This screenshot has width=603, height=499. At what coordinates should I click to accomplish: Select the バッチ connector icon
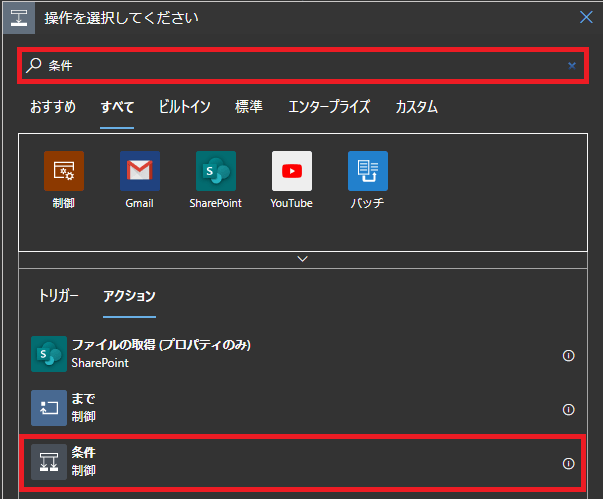[368, 171]
